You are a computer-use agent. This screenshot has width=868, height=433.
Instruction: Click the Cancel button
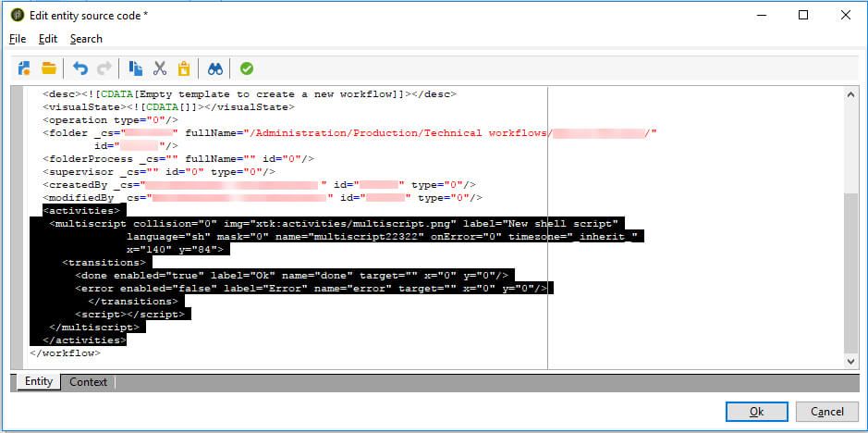(827, 412)
